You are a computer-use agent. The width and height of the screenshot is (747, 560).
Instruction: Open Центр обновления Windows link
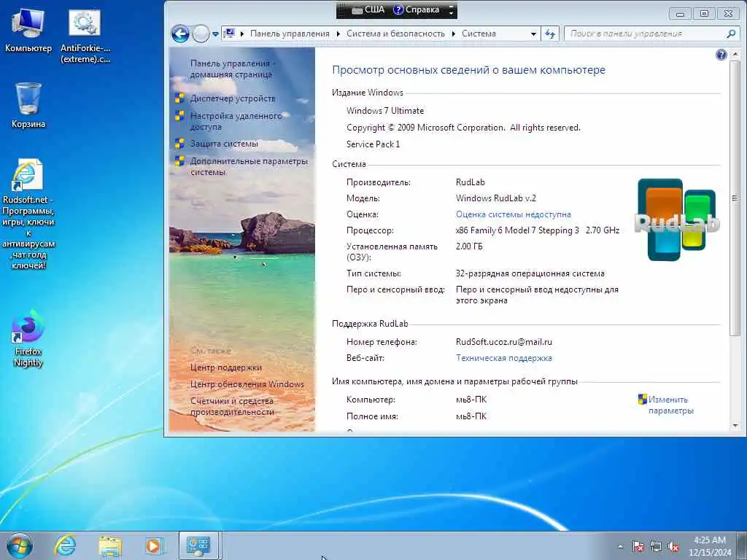(247, 384)
